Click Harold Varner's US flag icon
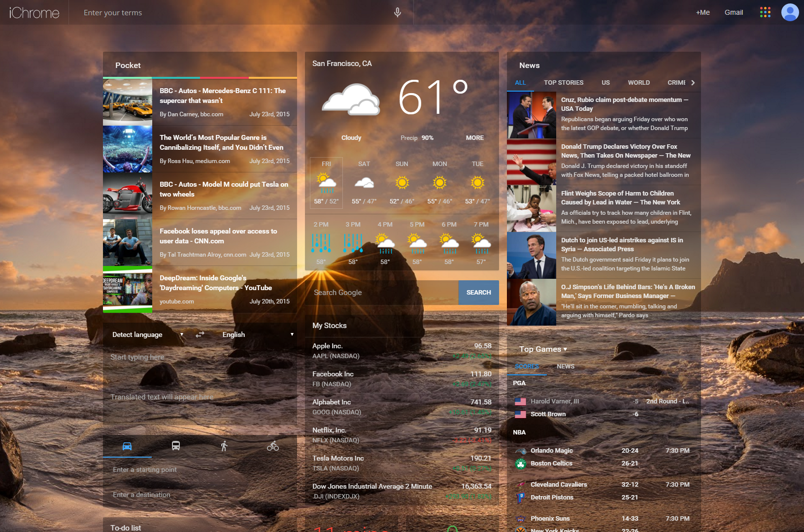This screenshot has height=532, width=804. 520,401
